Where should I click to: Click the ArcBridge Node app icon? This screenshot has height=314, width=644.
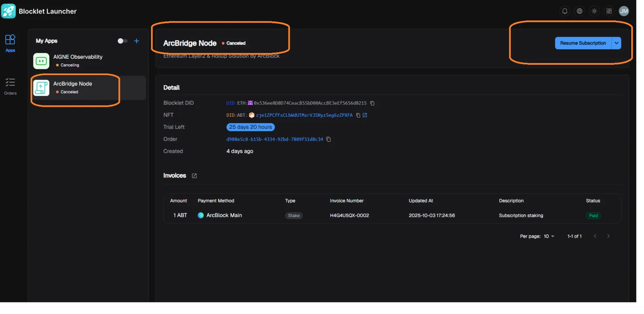tap(41, 88)
